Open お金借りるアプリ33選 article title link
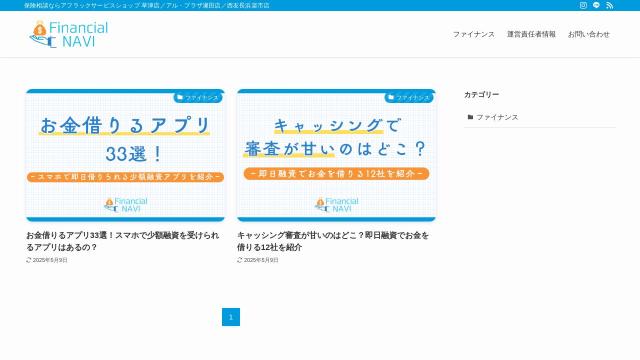Screen dimensions: 640x360 (123, 241)
